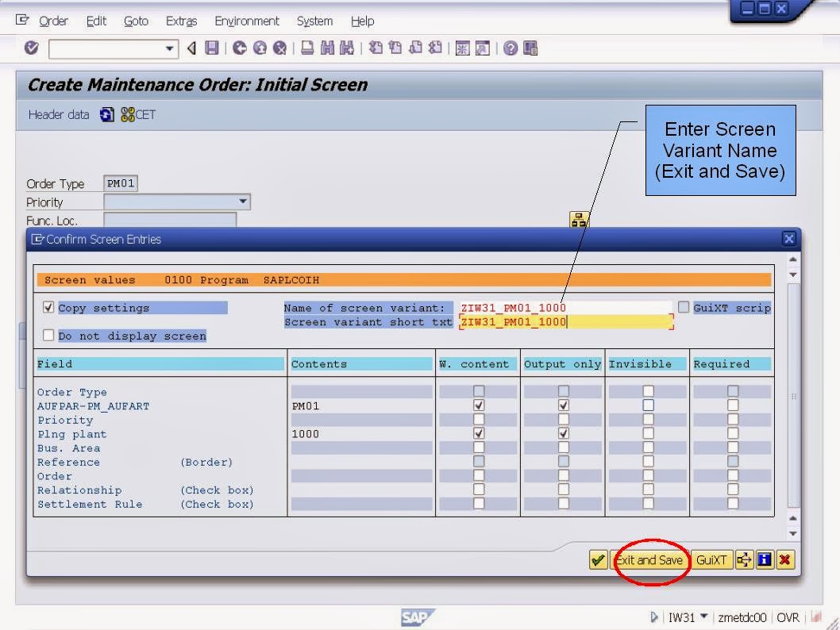This screenshot has width=840, height=630.
Task: Click the Enter checkmark icon in the toolbar
Action: (x=31, y=48)
